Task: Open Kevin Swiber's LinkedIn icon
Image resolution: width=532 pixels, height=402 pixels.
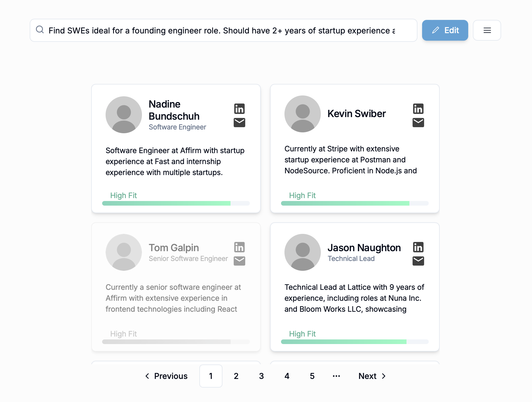Action: tap(418, 109)
